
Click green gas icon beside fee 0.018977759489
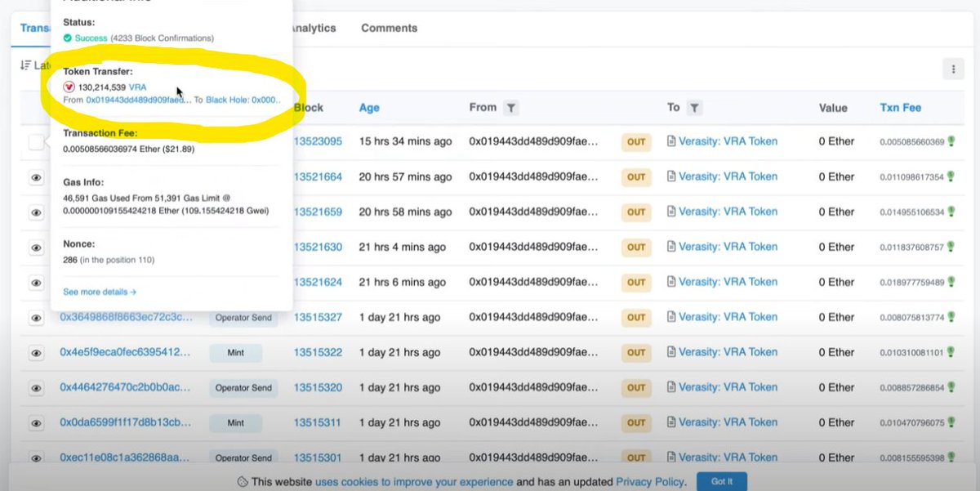coord(951,282)
